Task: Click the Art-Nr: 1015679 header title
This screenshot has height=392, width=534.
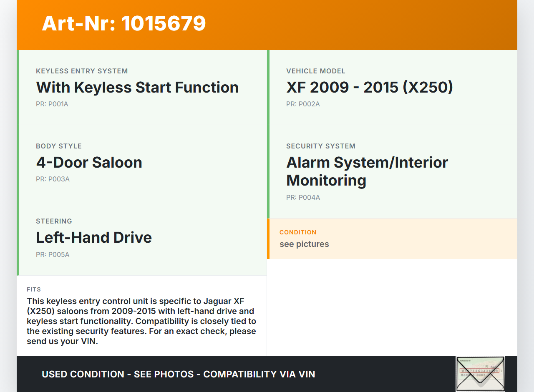Action: (x=124, y=23)
